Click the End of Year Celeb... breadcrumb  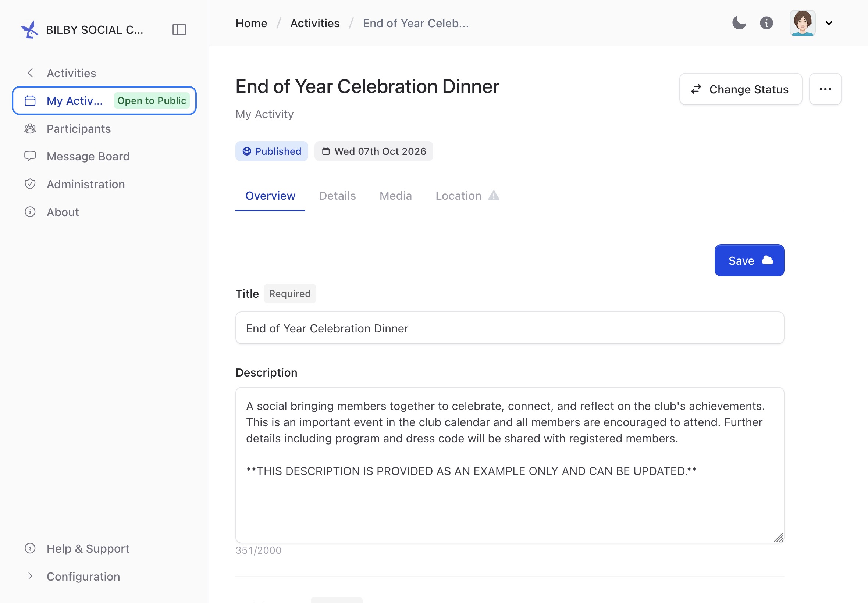tap(416, 23)
